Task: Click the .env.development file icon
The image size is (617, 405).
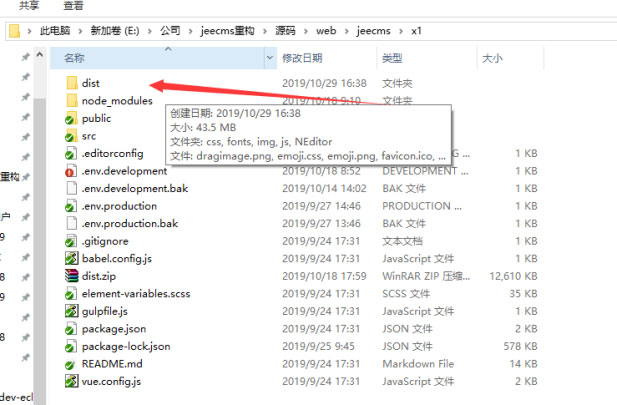Action: pos(70,171)
